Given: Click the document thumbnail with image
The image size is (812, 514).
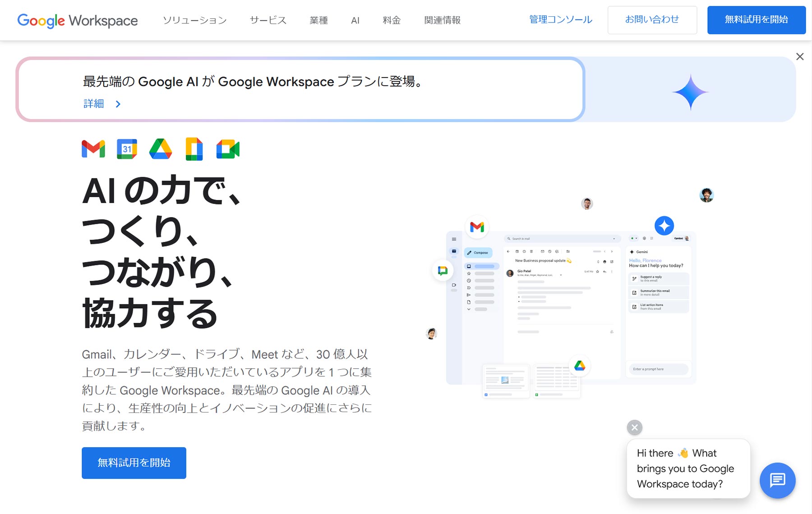Looking at the screenshot, I should pyautogui.click(x=506, y=381).
